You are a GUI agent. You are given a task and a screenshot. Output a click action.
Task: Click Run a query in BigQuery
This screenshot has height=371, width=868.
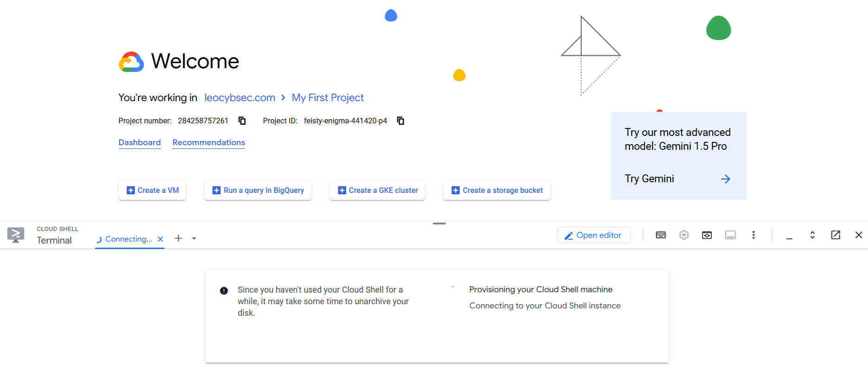pos(258,191)
